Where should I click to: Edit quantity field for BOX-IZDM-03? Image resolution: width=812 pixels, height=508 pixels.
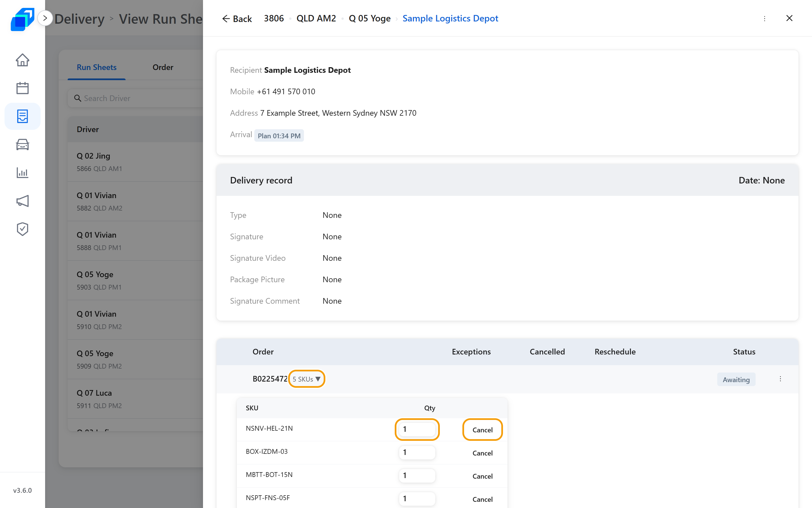point(417,452)
